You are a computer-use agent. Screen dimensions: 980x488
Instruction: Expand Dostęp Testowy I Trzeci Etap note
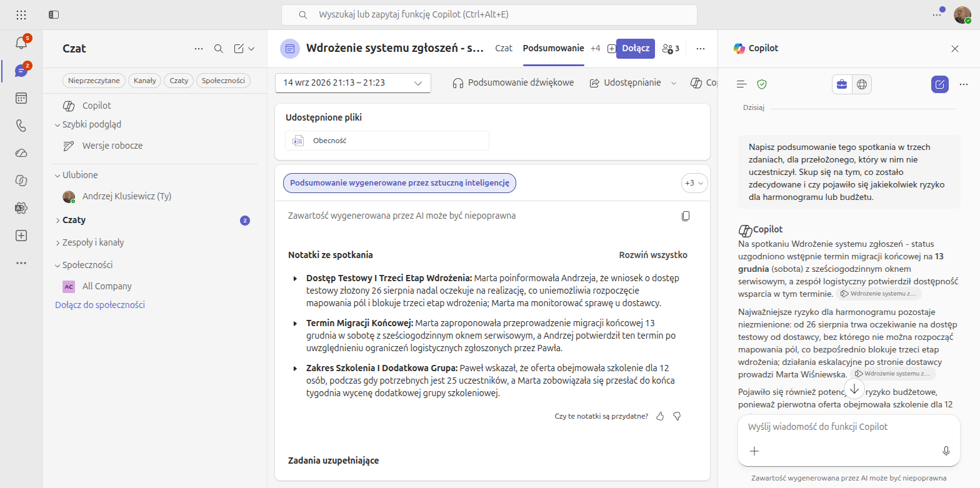296,278
